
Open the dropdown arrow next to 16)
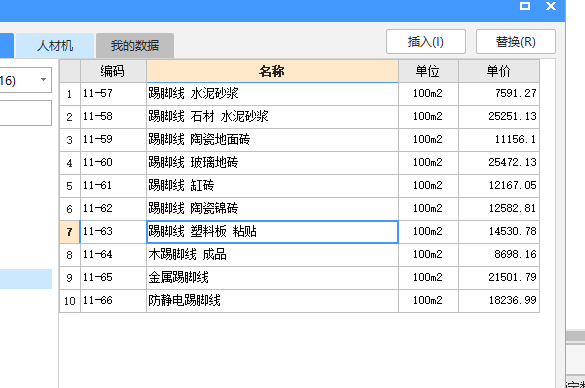click(x=43, y=79)
